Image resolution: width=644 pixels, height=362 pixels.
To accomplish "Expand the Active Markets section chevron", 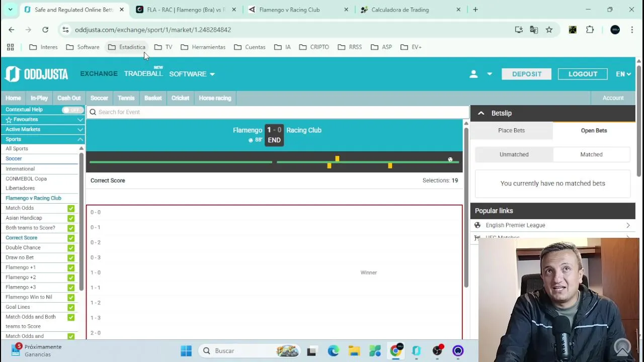I will tap(80, 129).
